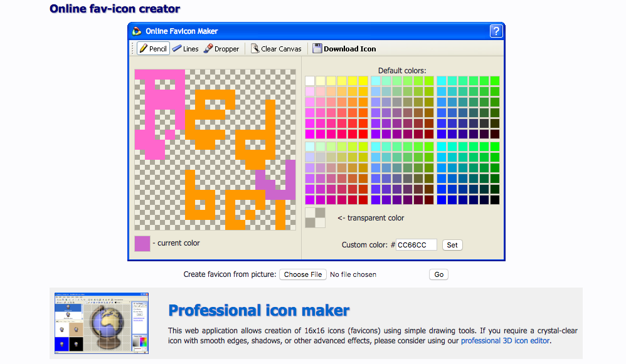Click the custom color hex field
Viewport: 626px width, 364px height.
point(416,245)
